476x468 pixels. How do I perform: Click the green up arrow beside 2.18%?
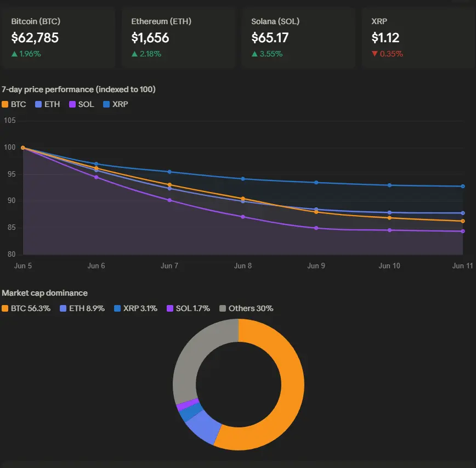coord(134,54)
